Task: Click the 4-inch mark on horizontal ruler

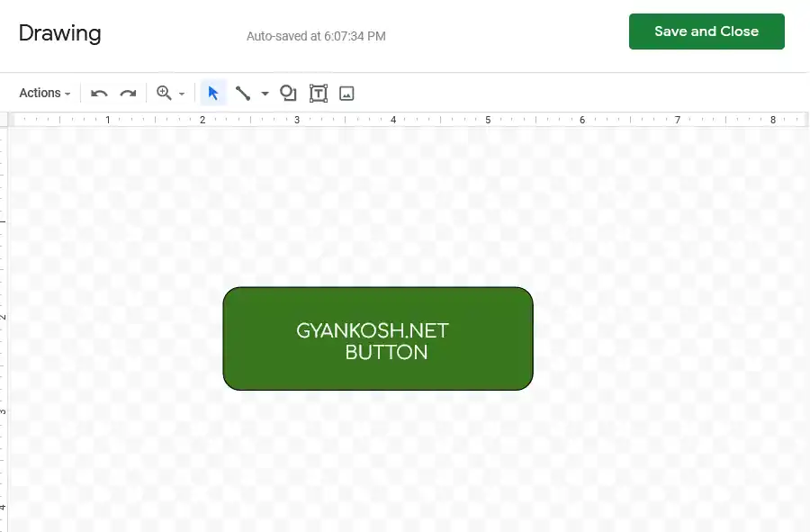Action: 392,119
